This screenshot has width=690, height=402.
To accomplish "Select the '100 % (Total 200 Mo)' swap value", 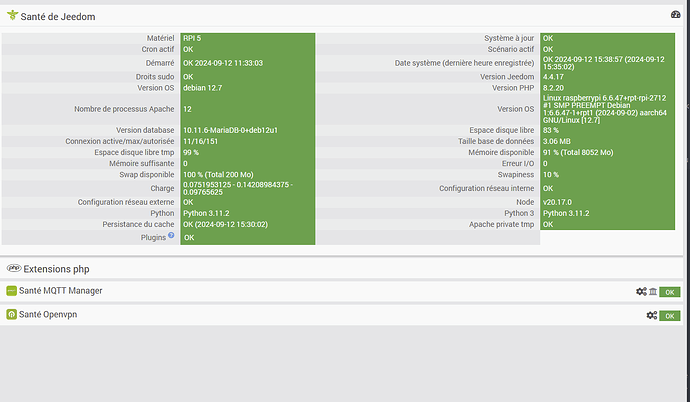I will [x=218, y=175].
